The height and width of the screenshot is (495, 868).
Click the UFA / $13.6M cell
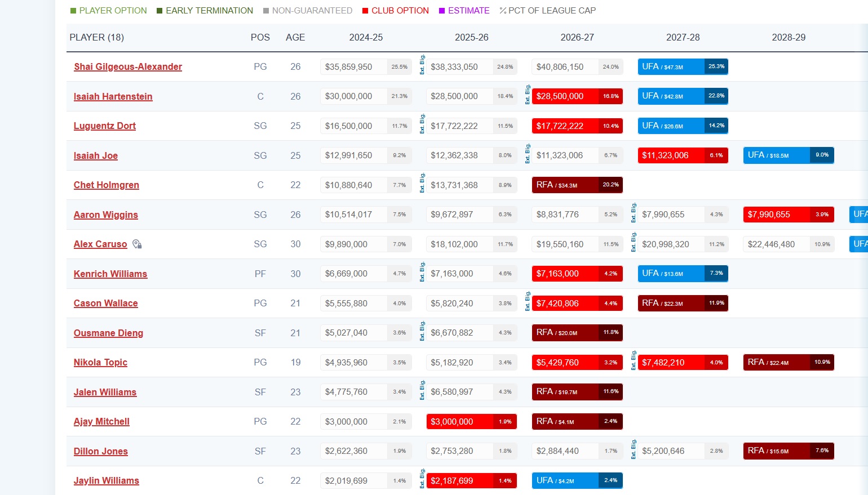(683, 274)
